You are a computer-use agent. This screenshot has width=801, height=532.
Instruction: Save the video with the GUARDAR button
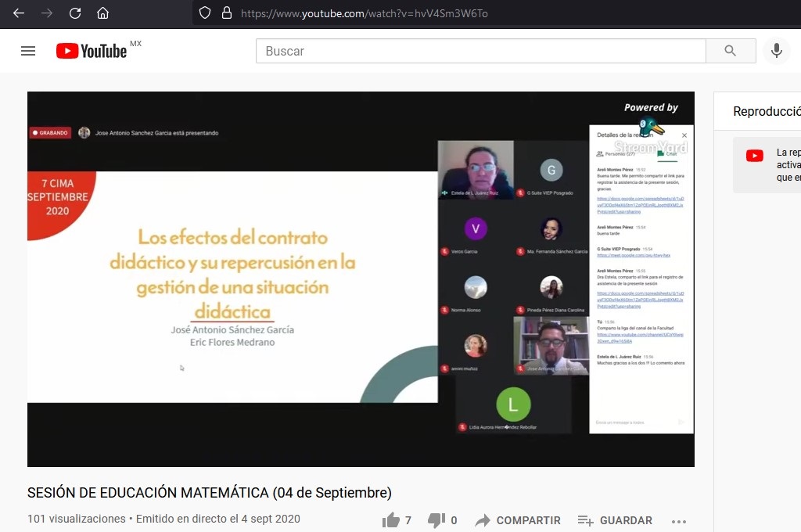[615, 520]
